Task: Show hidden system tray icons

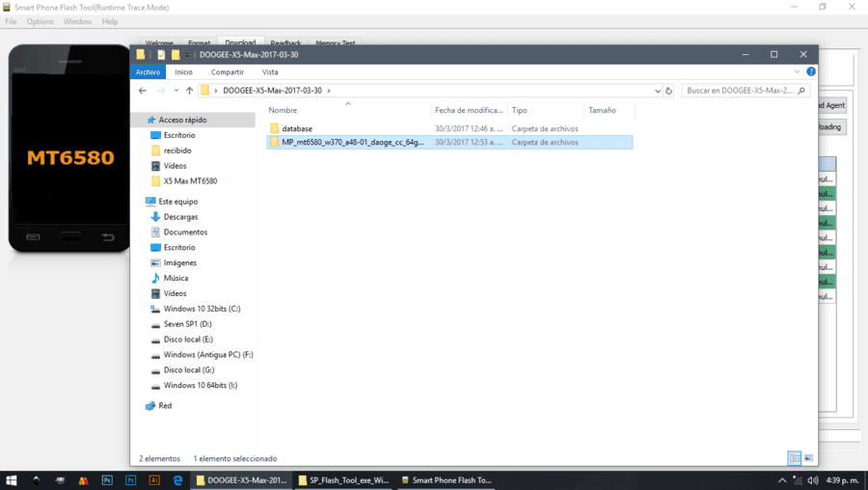Action: [x=782, y=480]
